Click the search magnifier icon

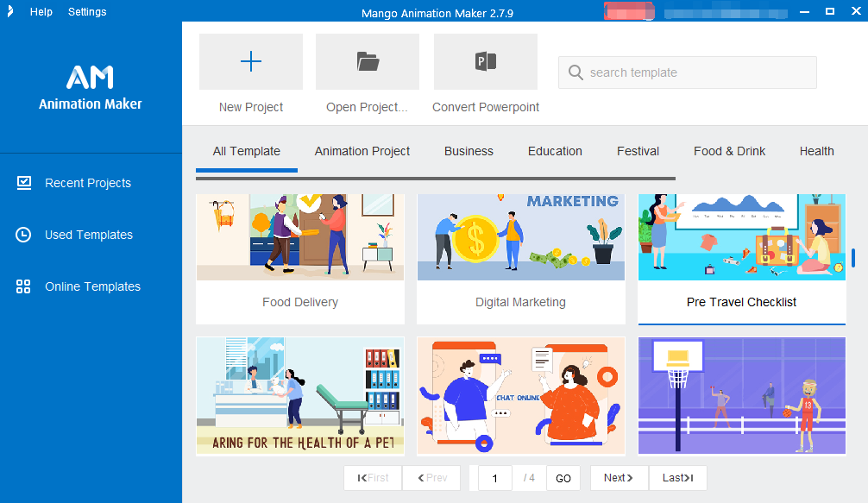[576, 72]
